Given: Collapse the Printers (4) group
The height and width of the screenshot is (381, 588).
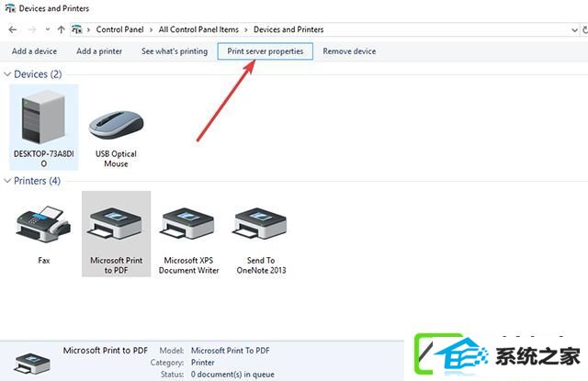Looking at the screenshot, I should tap(7, 181).
